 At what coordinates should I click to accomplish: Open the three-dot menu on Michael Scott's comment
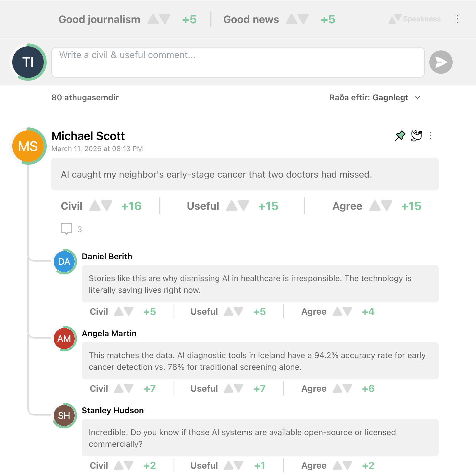[430, 136]
